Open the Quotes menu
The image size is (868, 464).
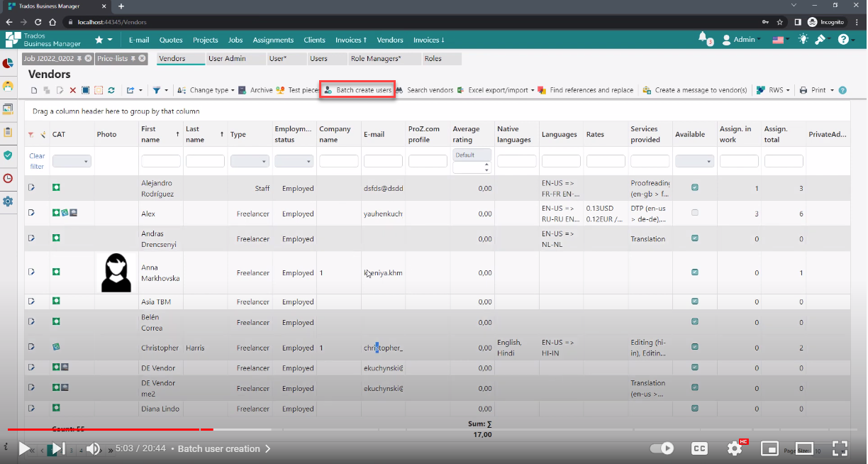[x=171, y=40]
